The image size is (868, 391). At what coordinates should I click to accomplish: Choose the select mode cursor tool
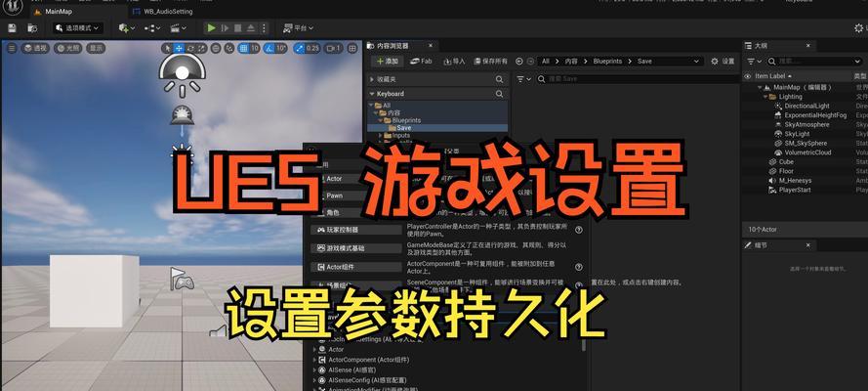point(167,48)
